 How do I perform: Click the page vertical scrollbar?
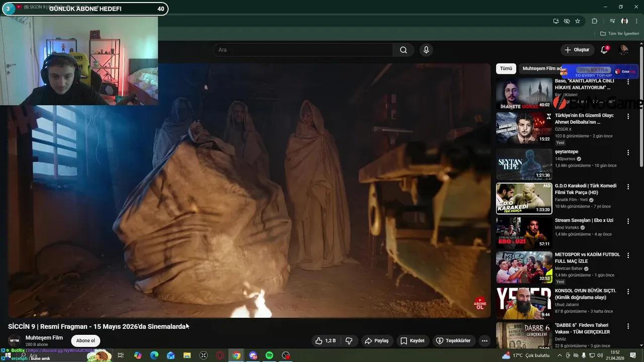[641, 106]
